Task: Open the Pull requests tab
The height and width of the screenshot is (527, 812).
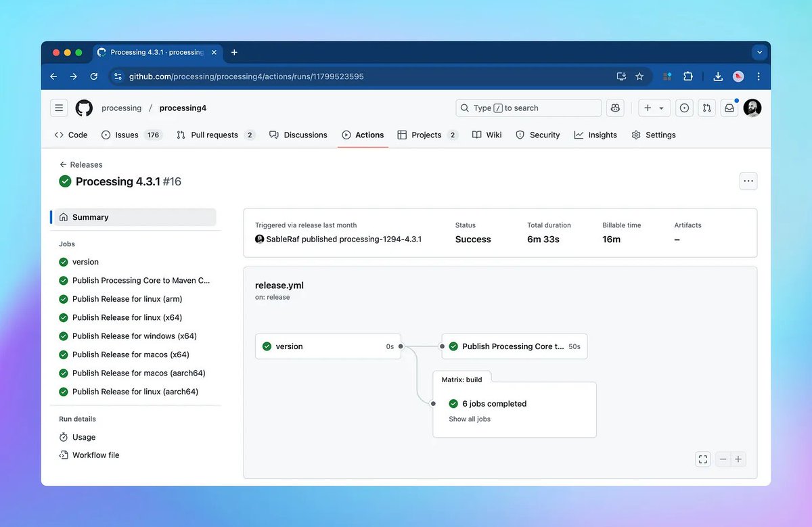Action: tap(216, 135)
